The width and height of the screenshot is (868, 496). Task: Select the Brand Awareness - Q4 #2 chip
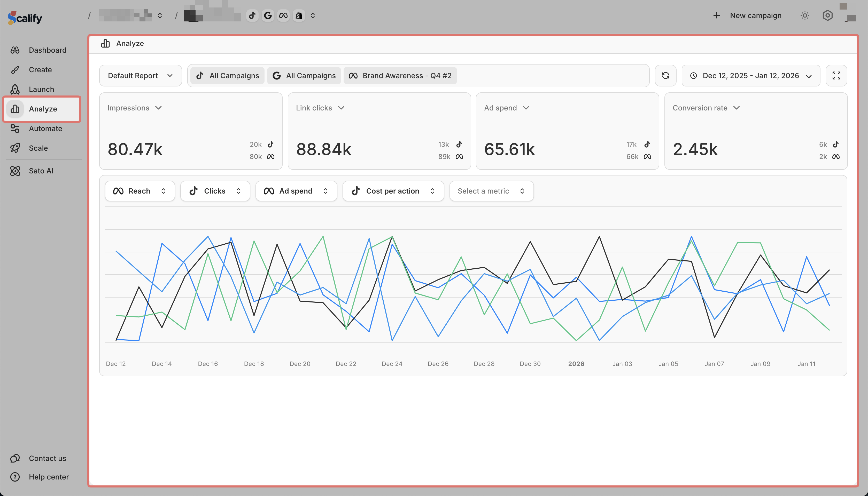[x=400, y=76]
